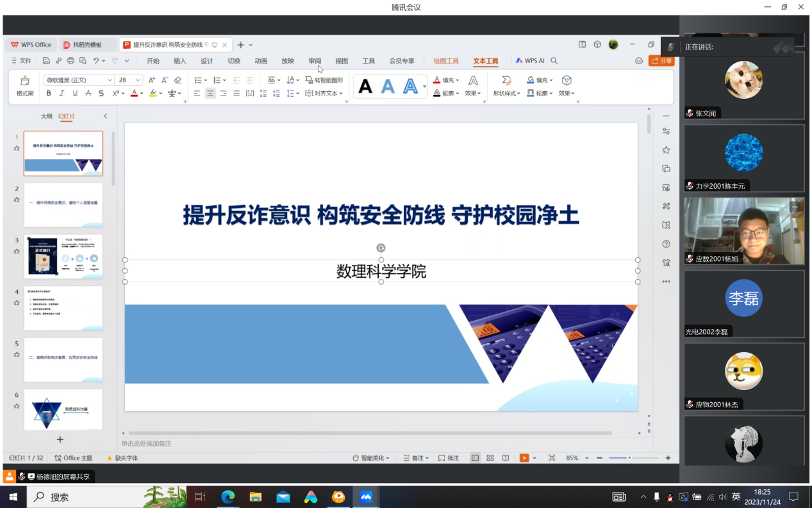Switch to the 大纲 outline tab
The width and height of the screenshot is (812, 508).
tap(47, 116)
